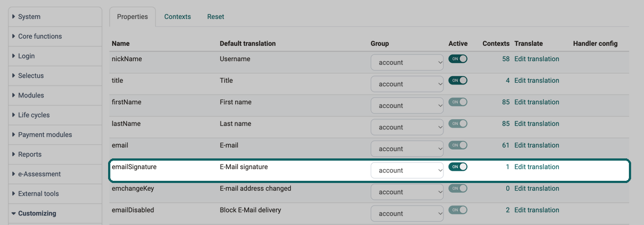Viewport: 644px width, 225px height.
Task: Open the Group dropdown for firstName
Action: click(x=407, y=106)
